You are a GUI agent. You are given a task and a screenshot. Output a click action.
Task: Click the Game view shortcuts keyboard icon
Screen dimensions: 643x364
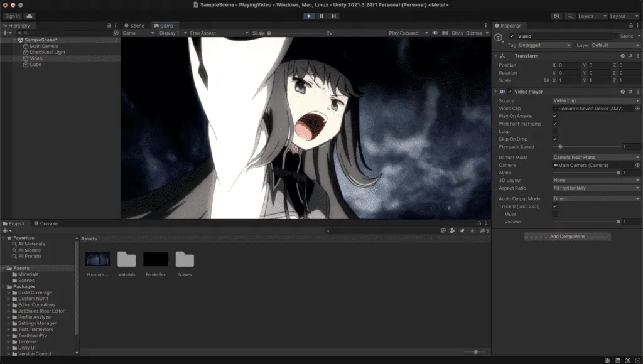click(445, 33)
